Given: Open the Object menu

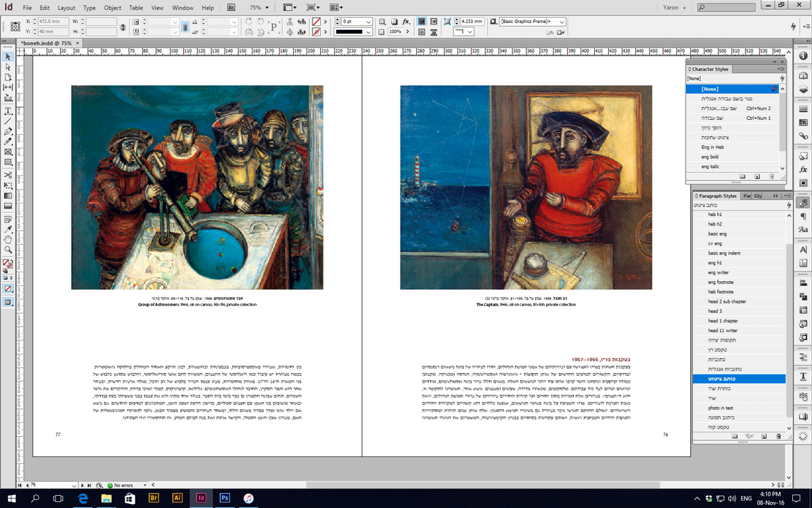Looking at the screenshot, I should click(112, 7).
